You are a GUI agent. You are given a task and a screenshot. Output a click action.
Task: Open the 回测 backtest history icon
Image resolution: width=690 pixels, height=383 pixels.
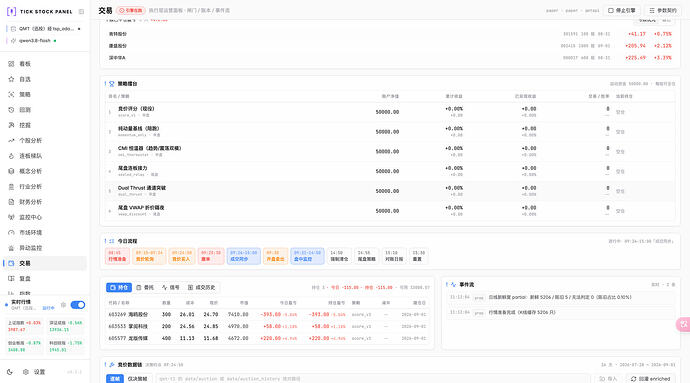click(x=11, y=110)
